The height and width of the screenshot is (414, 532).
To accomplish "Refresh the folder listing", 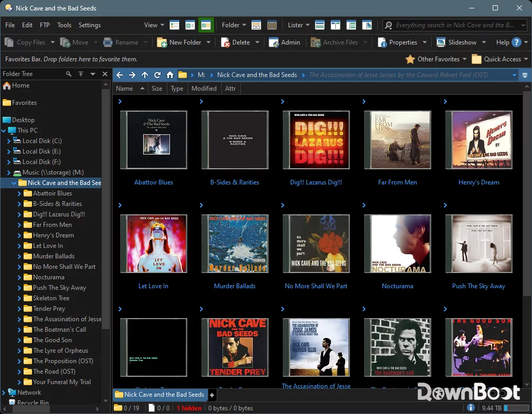I will 157,75.
